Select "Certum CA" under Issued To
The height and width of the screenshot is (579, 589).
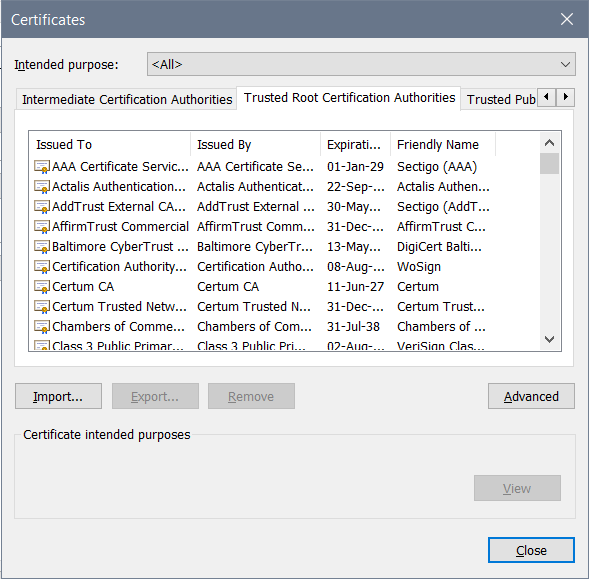coord(83,286)
